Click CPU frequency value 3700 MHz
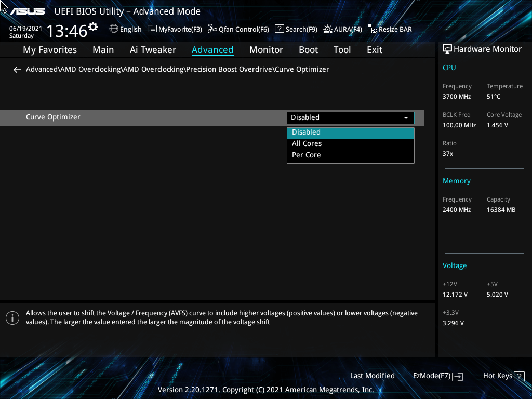 [456, 97]
